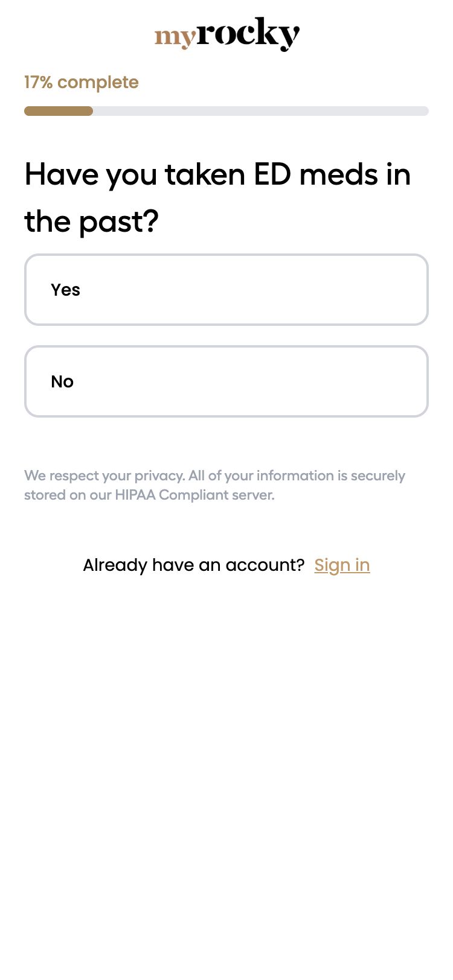Click the gold "my" part of the logo
Viewport: 453px width, 980px height.
coord(175,37)
